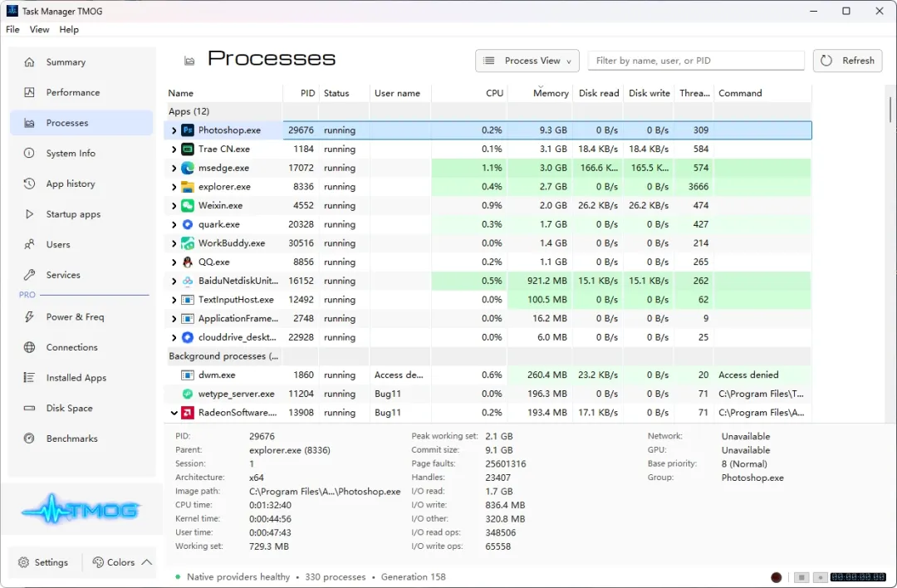Open the Process View dropdown
Viewport: 897px width, 588px height.
(527, 61)
